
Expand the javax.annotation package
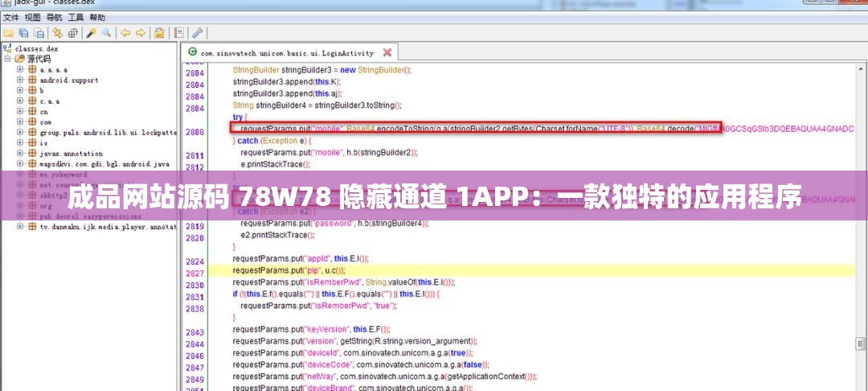pyautogui.click(x=20, y=154)
